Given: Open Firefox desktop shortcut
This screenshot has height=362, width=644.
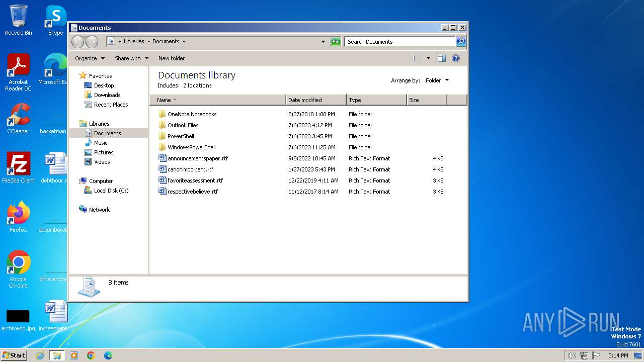Looking at the screenshot, I should (18, 217).
